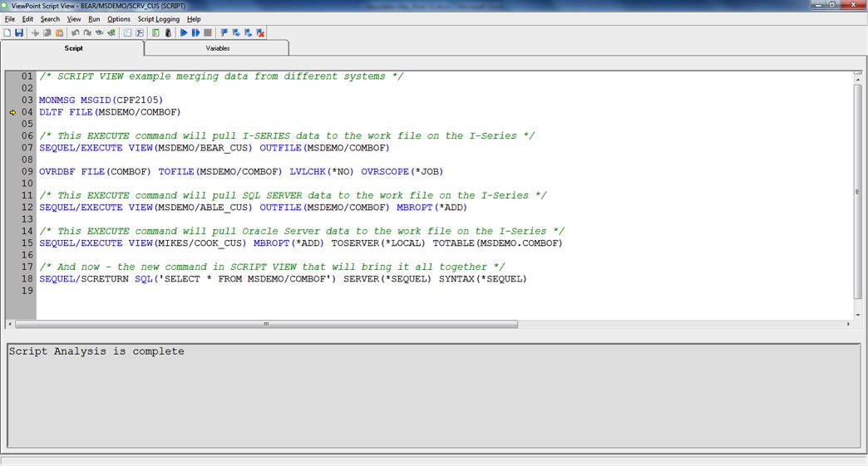Click the yellow arrow marker on line 04

[12, 112]
